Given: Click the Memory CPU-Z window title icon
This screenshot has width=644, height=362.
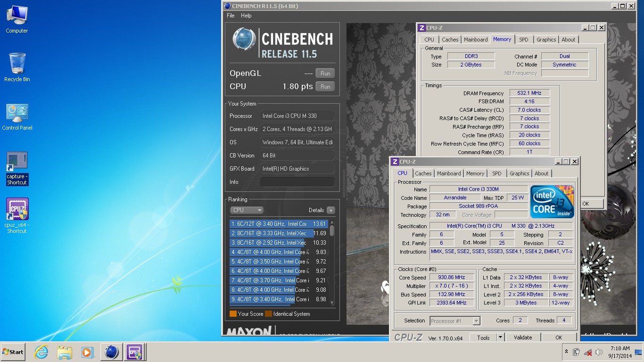Looking at the screenshot, I should (422, 28).
